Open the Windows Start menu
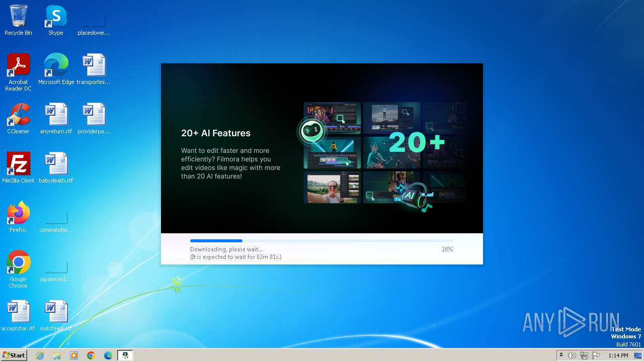The height and width of the screenshot is (362, 644). coord(14,355)
